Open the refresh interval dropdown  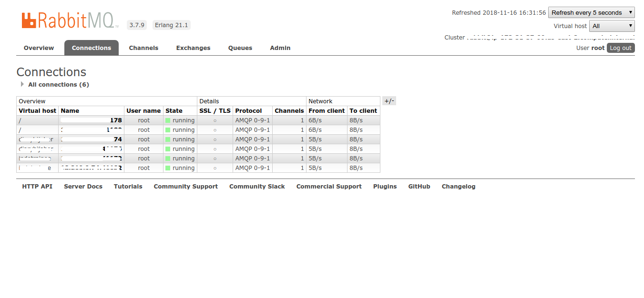click(591, 12)
